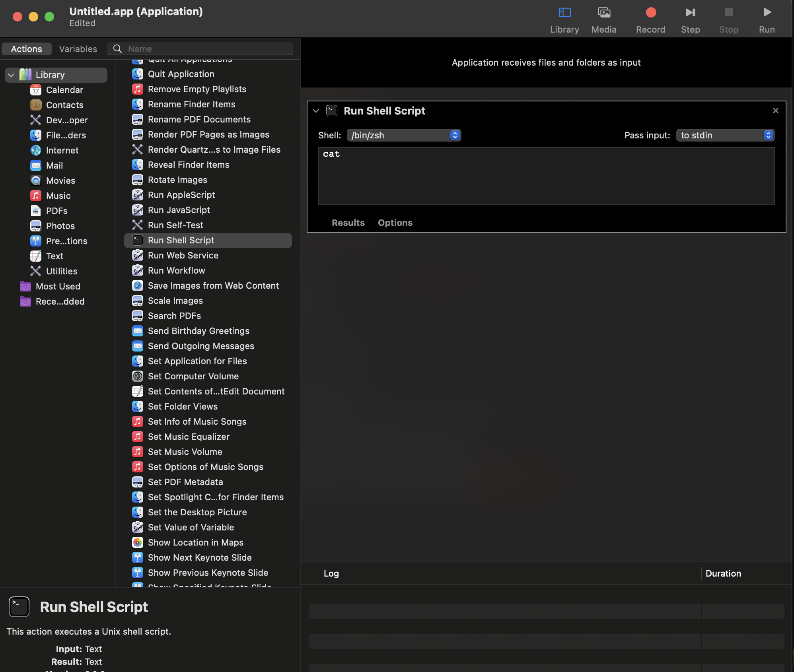Choose Run AppleScript action
This screenshot has width=794, height=672.
tap(181, 195)
